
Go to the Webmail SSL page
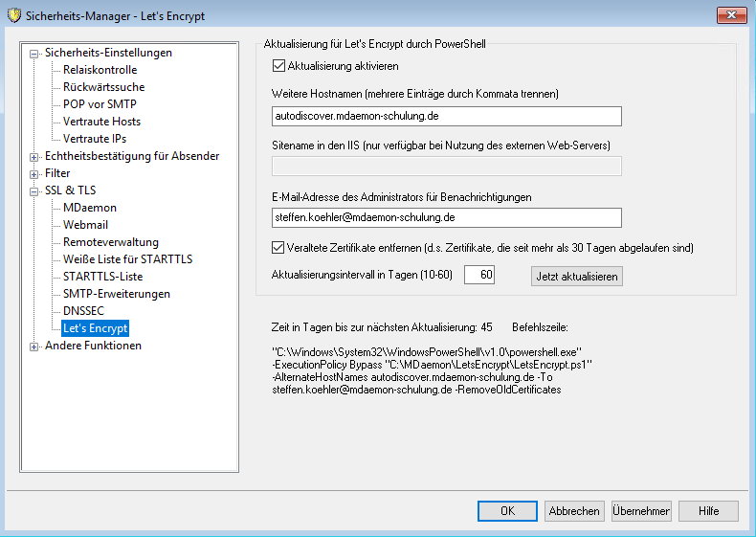point(86,225)
